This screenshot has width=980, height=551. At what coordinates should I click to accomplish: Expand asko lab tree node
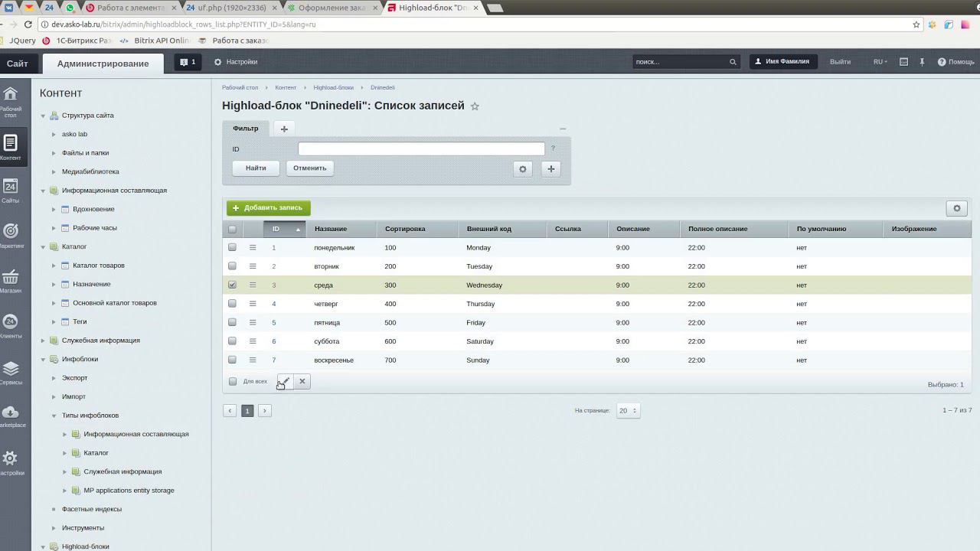point(54,134)
